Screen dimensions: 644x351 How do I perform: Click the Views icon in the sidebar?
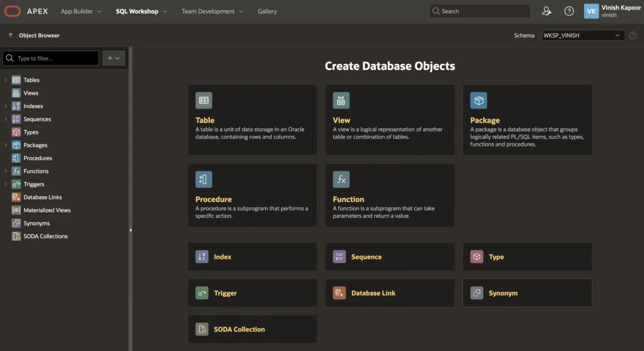pyautogui.click(x=16, y=93)
